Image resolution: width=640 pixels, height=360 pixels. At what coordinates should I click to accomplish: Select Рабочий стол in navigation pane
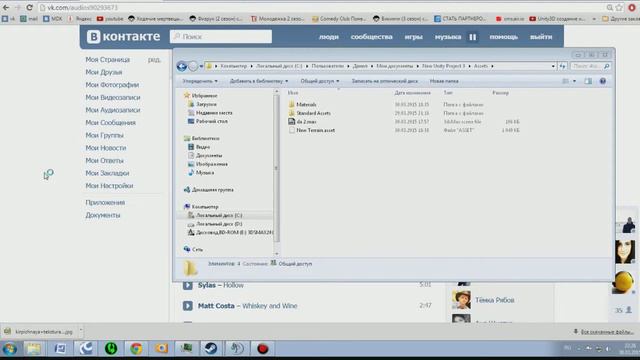tap(211, 122)
